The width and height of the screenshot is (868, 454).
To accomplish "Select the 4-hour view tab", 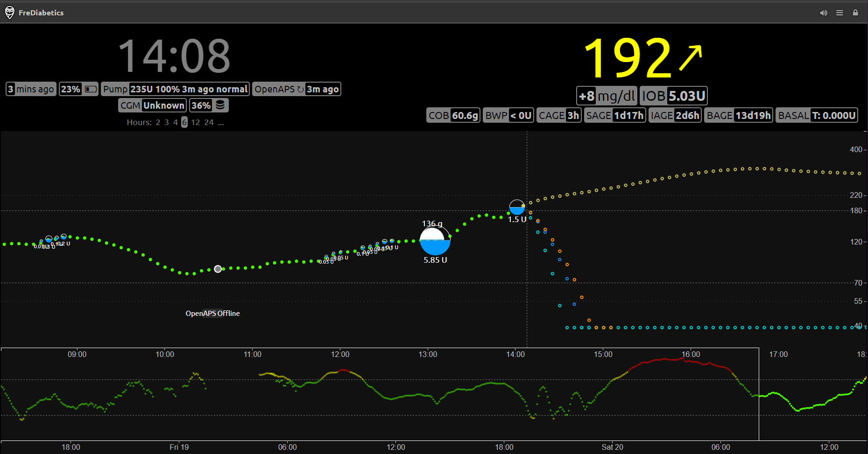I will tap(175, 122).
